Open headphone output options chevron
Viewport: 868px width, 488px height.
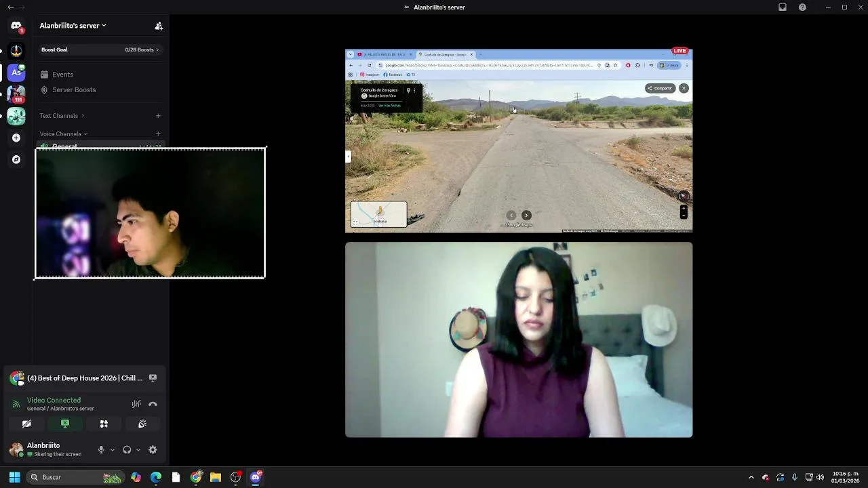[138, 449]
